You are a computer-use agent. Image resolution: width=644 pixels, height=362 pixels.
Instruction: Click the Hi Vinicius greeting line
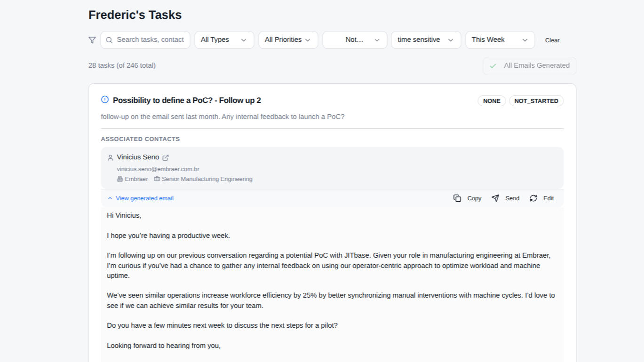coord(124,215)
